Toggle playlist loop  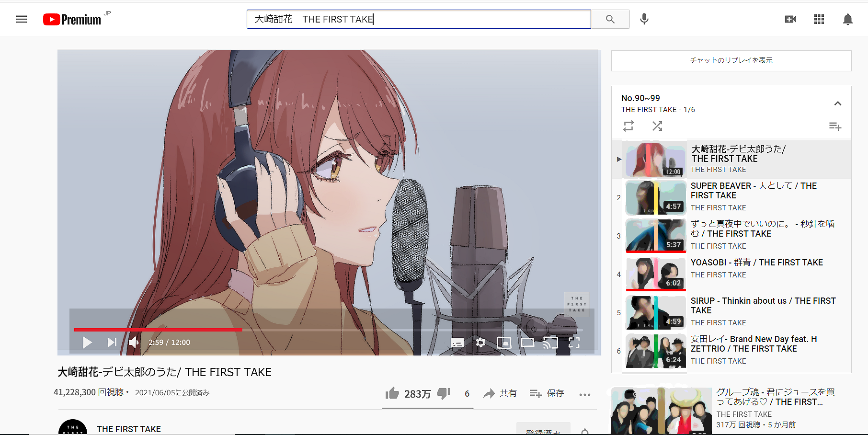pyautogui.click(x=628, y=126)
